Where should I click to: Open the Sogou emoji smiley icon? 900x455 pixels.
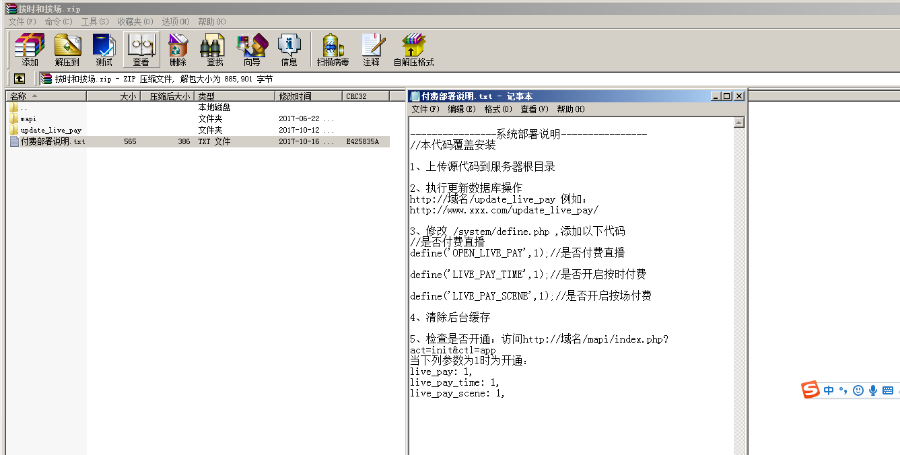click(858, 390)
